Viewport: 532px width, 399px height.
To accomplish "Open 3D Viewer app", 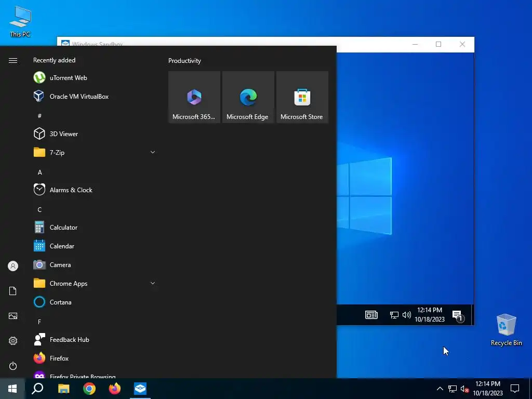I will click(x=95, y=134).
